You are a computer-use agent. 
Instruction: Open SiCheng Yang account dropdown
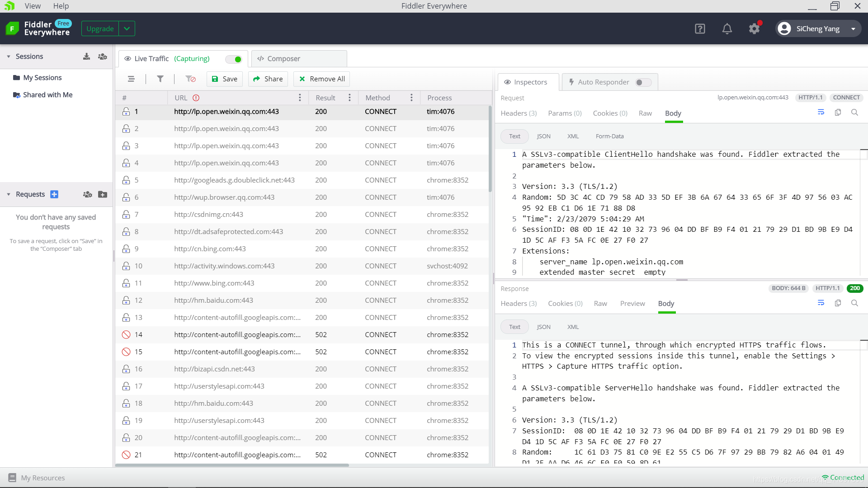click(853, 29)
